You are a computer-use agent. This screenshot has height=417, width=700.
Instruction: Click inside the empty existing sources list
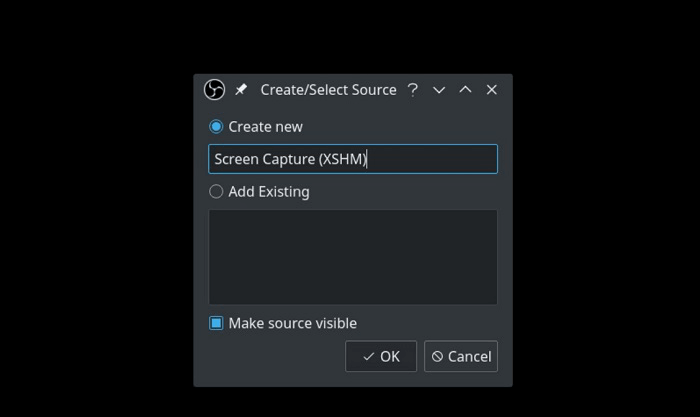pos(352,257)
